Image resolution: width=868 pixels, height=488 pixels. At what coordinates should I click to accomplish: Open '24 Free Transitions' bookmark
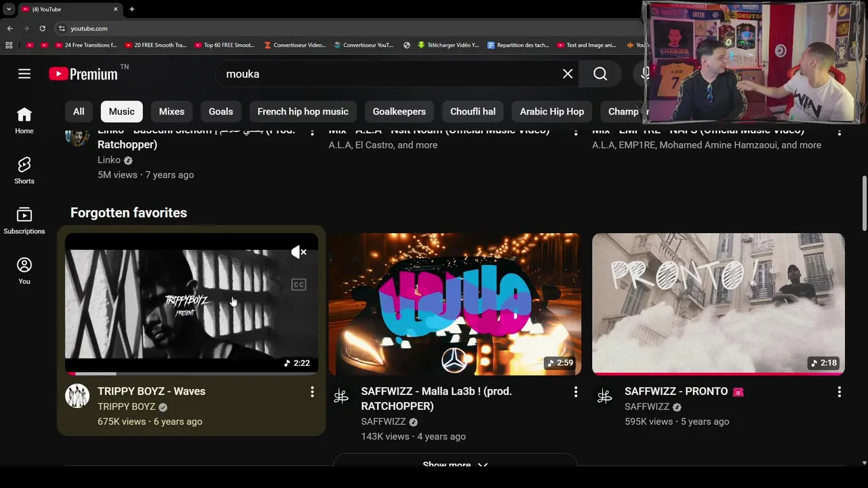(x=86, y=45)
